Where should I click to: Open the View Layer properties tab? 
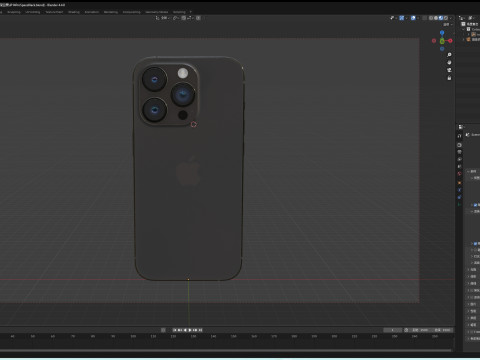click(459, 159)
